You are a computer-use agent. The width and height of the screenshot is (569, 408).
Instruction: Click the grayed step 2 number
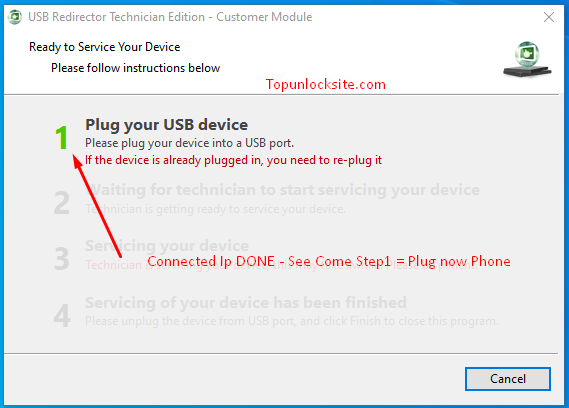(x=62, y=203)
